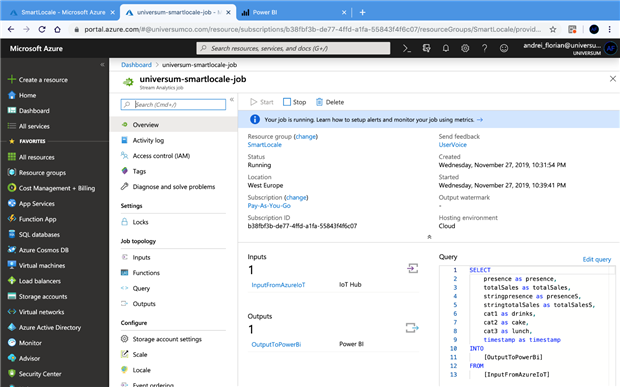Click Edit query link
Screen dimensions: 620x387
(x=597, y=259)
